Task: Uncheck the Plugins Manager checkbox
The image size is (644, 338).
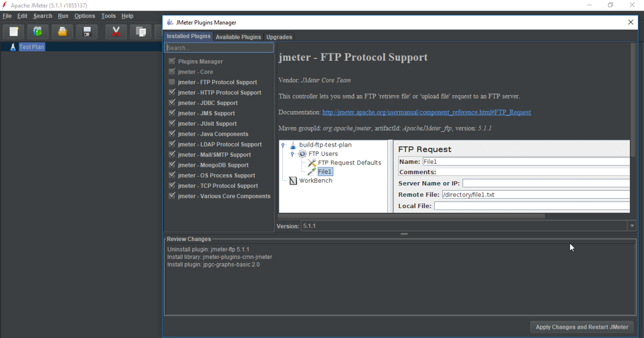Action: tap(172, 62)
